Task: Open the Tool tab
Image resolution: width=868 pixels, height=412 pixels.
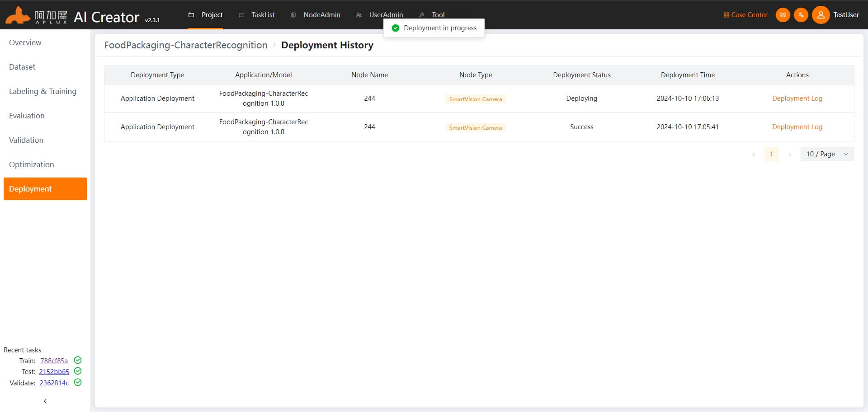Action: click(x=432, y=15)
